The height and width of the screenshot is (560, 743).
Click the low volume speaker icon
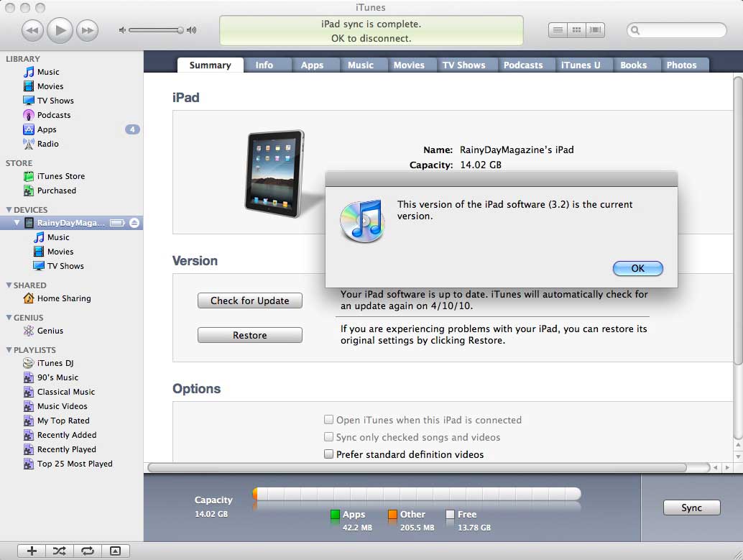click(122, 30)
